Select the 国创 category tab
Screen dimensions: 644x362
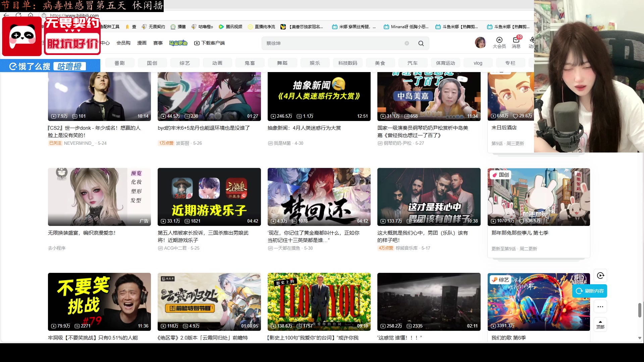tap(152, 63)
